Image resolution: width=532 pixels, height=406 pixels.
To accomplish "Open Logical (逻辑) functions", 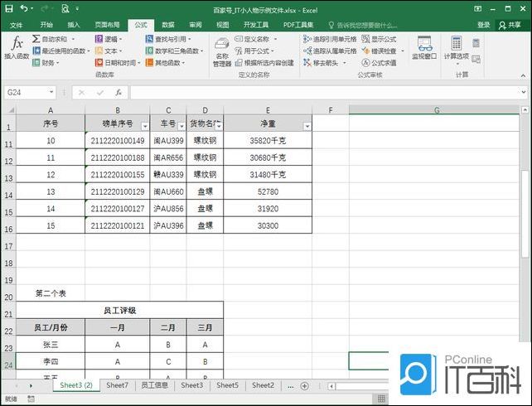I will pos(109,39).
